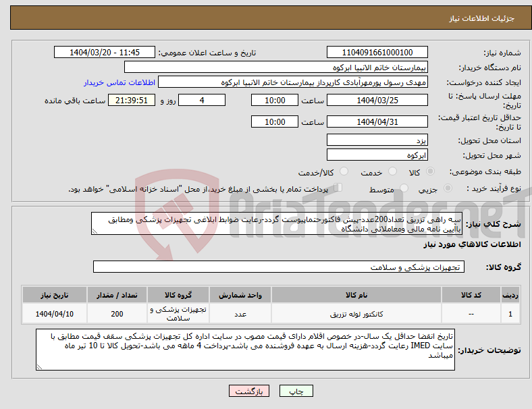Click the buyer name field بیمارستان خاتم الانبیا ابرکوه
532x409 pixels.
click(x=276, y=67)
